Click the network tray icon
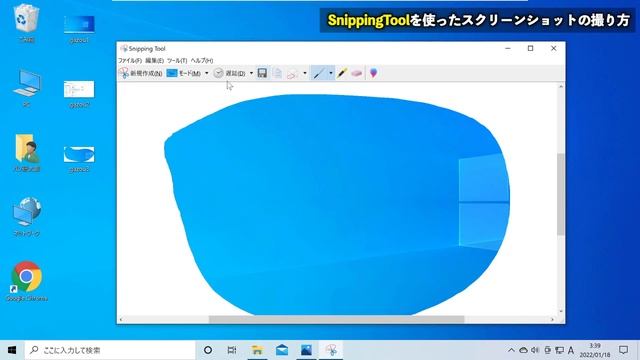The height and width of the screenshot is (360, 640). (560, 350)
